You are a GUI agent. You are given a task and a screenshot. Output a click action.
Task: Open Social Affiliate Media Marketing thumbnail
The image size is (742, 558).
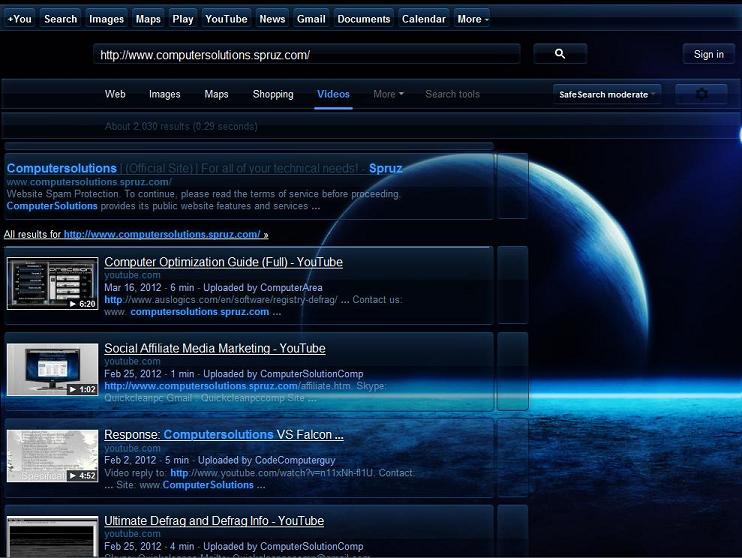coord(52,370)
